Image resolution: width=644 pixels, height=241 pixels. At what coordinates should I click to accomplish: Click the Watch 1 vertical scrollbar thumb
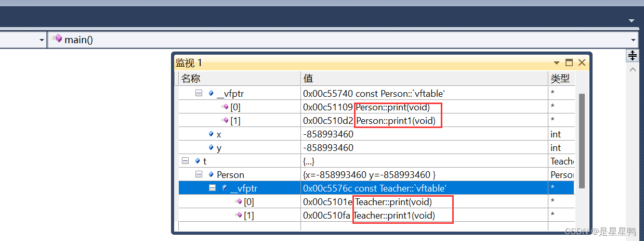pos(582,141)
